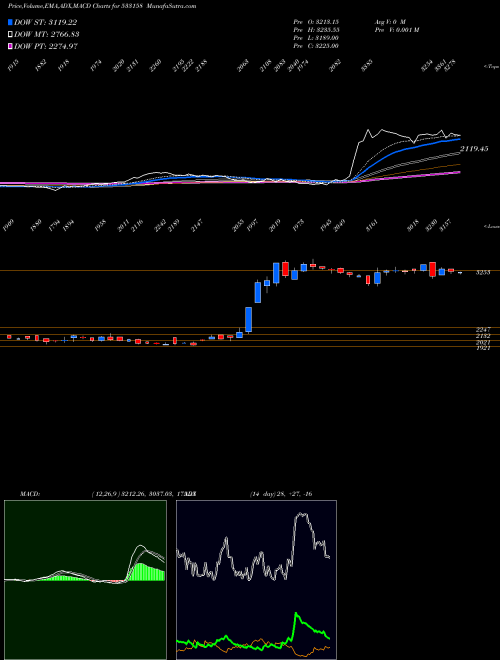The width and height of the screenshot is (500, 660).
Task: Click the 'Avg V: 0 M' volume text
Action: 389,21
